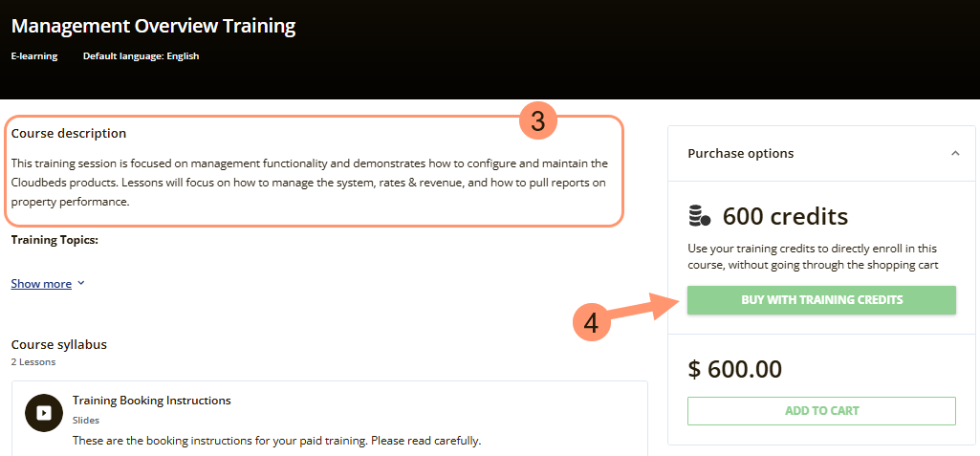The image size is (980, 456).
Task: Click the E-learning label in header
Action: (x=34, y=56)
